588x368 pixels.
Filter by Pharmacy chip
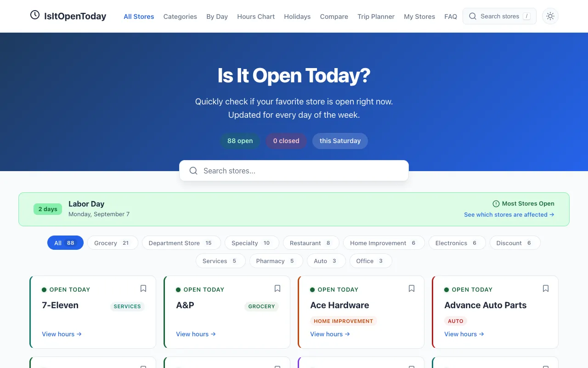pyautogui.click(x=276, y=261)
